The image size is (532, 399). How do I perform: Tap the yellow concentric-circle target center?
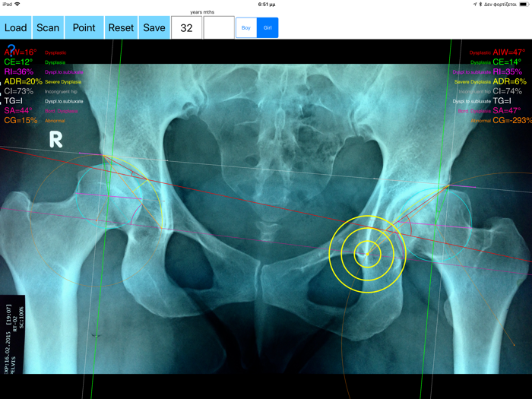click(x=367, y=254)
